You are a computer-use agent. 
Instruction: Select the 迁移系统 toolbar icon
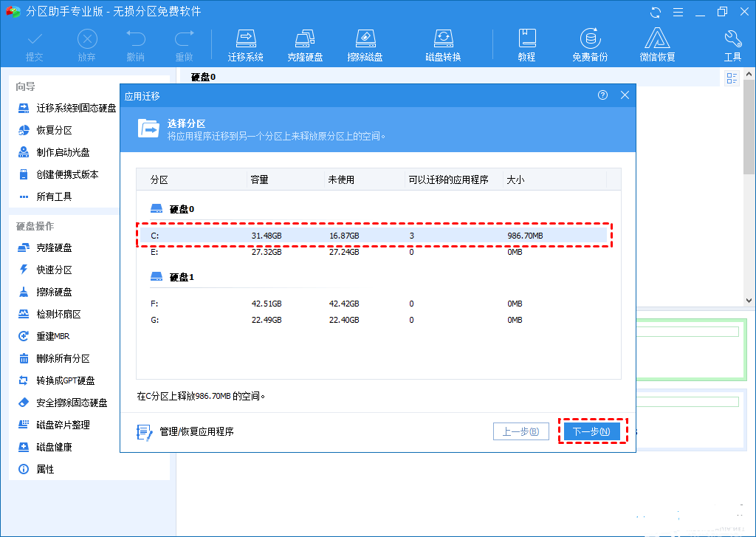246,43
